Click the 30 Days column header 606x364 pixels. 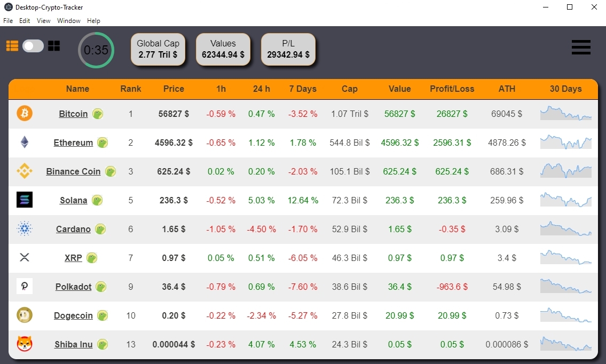click(x=565, y=89)
